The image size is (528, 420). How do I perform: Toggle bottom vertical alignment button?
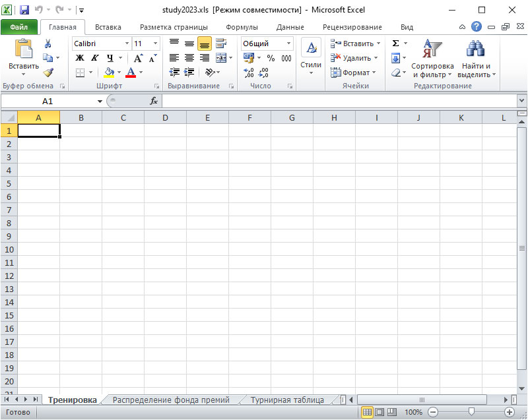pyautogui.click(x=205, y=44)
